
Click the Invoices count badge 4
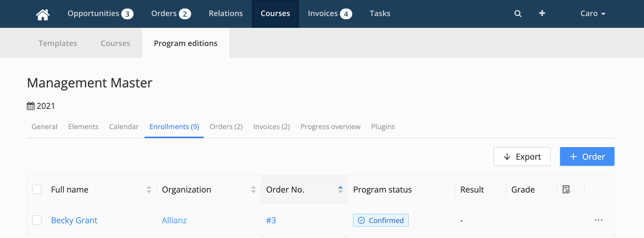click(346, 14)
